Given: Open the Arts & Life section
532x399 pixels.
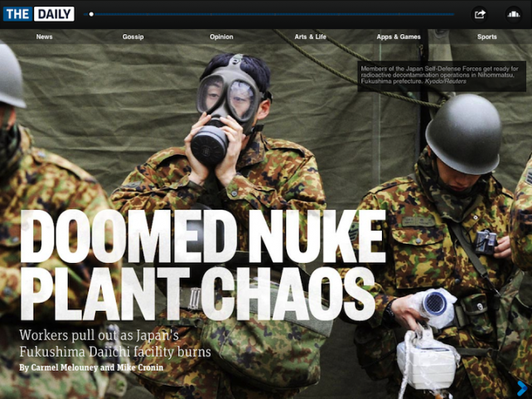Looking at the screenshot, I should (x=310, y=36).
